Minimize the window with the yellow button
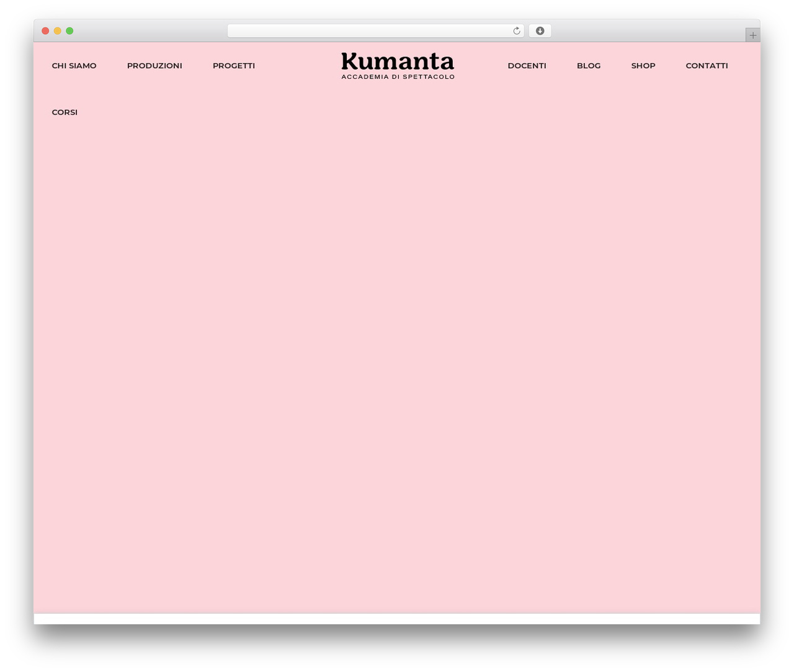The width and height of the screenshot is (794, 672). pos(58,31)
